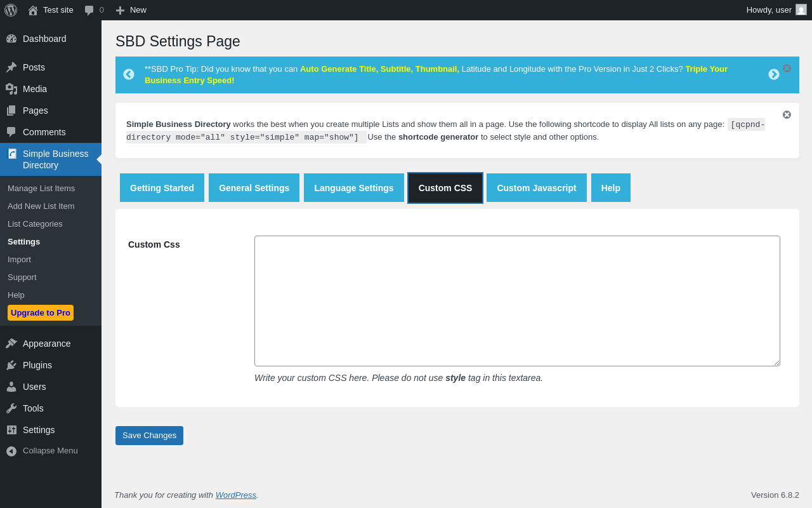Viewport: 812px width, 508px height.
Task: Open Manage List Items submenu
Action: click(41, 188)
